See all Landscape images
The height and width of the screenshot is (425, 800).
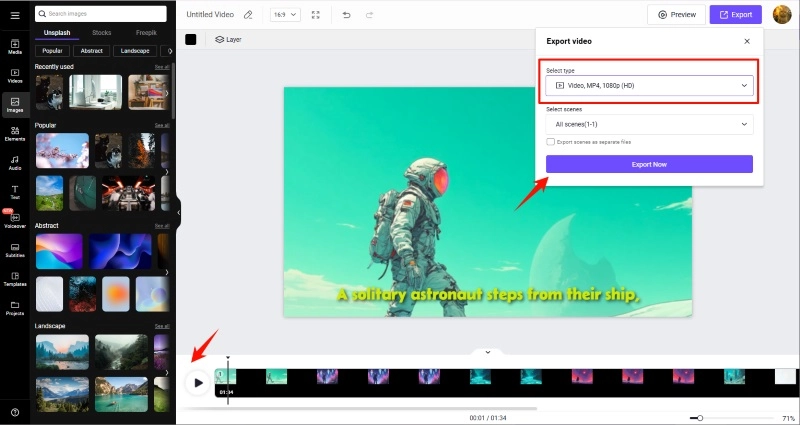(162, 326)
